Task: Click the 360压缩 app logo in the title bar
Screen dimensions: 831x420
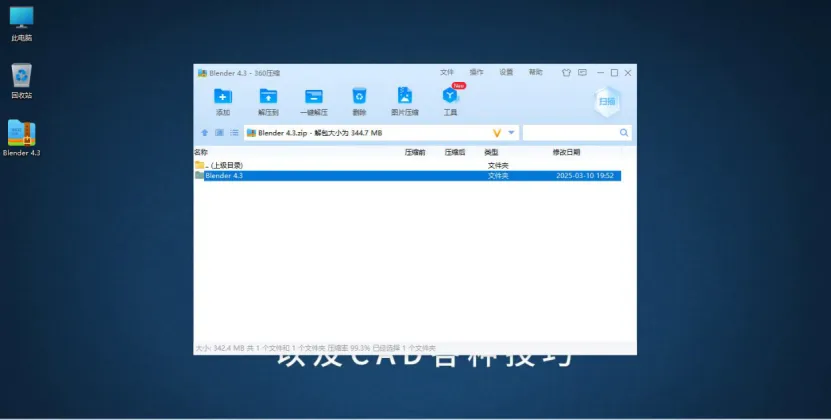Action: [x=202, y=73]
